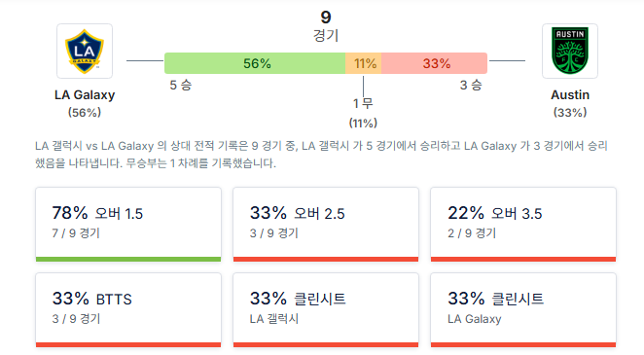Open the 클린시트 LA 갤럭시 stat card
This screenshot has width=644, height=355.
(x=326, y=310)
